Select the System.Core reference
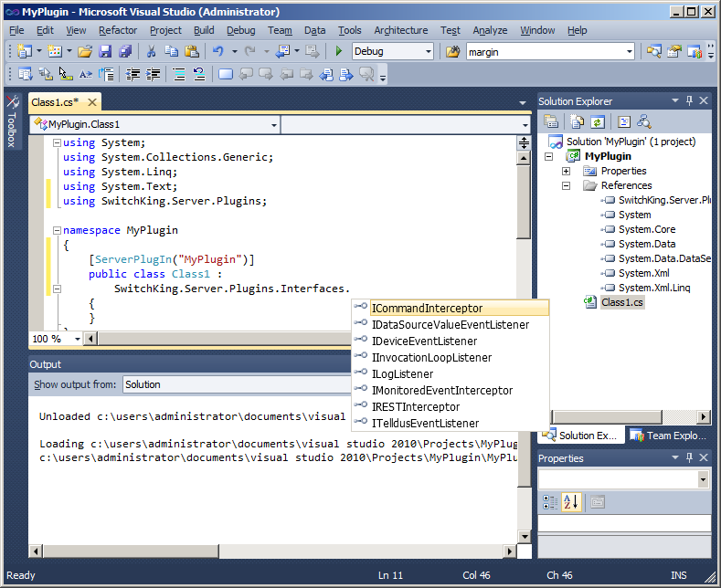721x588 pixels. (x=646, y=229)
